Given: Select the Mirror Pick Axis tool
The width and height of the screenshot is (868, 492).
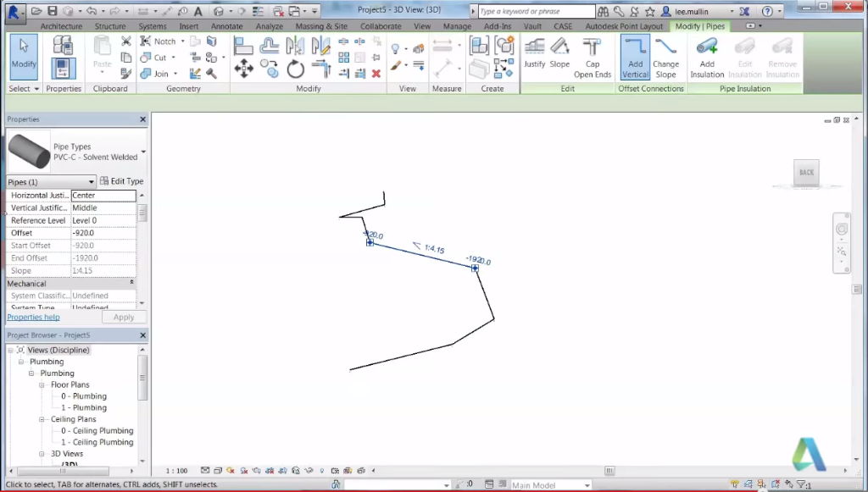Looking at the screenshot, I should [x=295, y=46].
